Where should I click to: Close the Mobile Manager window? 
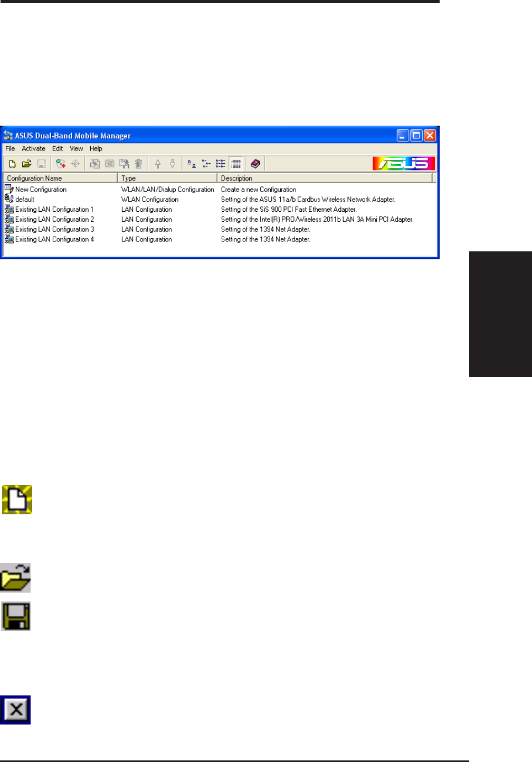coord(430,135)
